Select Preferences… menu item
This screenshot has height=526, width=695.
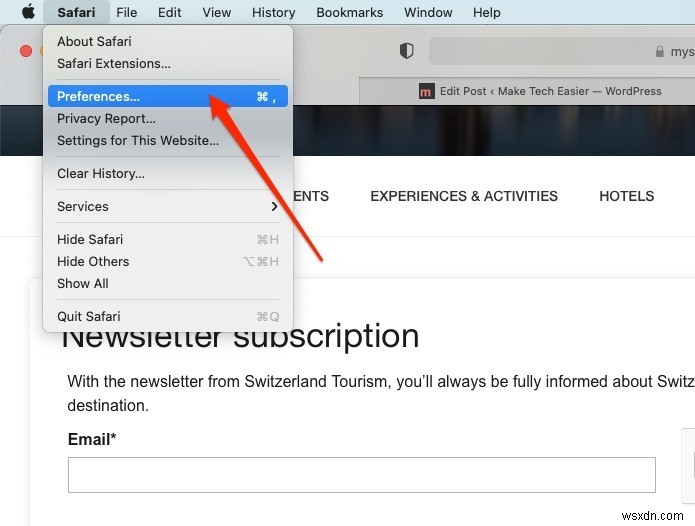coord(168,96)
